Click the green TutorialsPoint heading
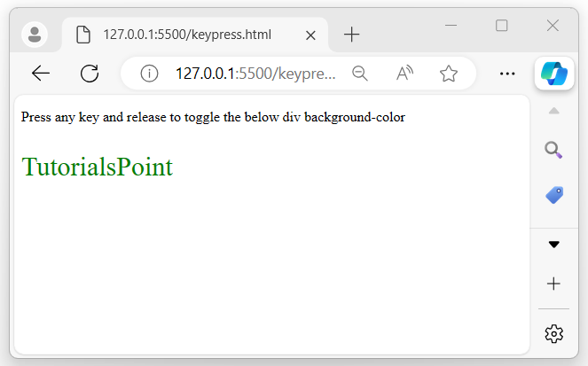This screenshot has width=588, height=366. 98,167
